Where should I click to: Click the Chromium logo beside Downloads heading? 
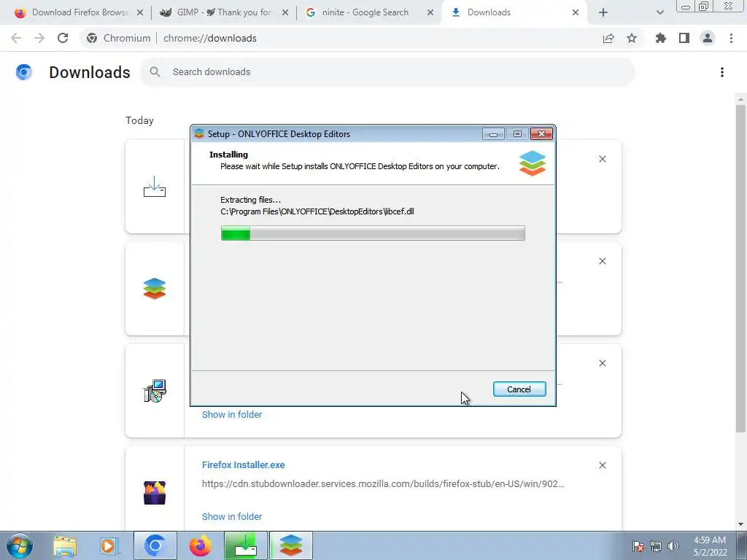click(x=24, y=72)
